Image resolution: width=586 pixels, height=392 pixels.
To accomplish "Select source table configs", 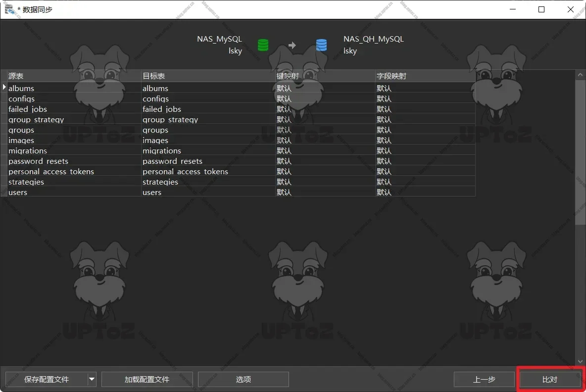I will (74, 98).
